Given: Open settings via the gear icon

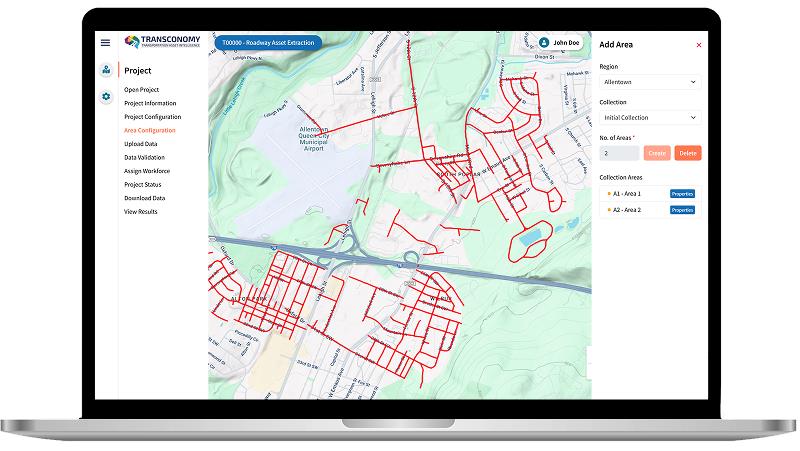Looking at the screenshot, I should pos(105,97).
